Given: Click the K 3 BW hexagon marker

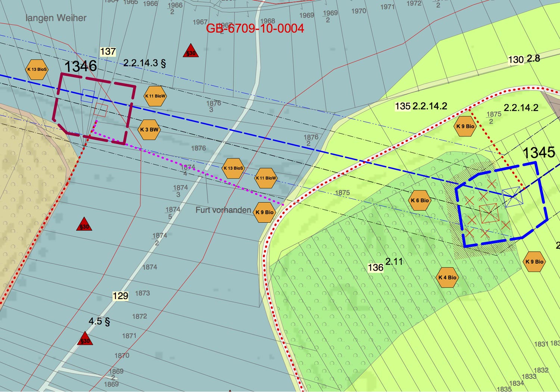Looking at the screenshot, I should 149,130.
